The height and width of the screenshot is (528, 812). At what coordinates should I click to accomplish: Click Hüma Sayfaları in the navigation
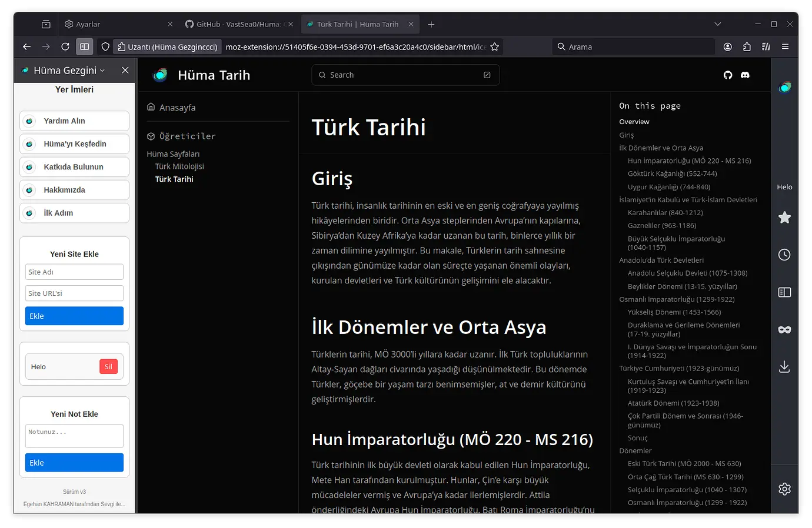click(173, 154)
